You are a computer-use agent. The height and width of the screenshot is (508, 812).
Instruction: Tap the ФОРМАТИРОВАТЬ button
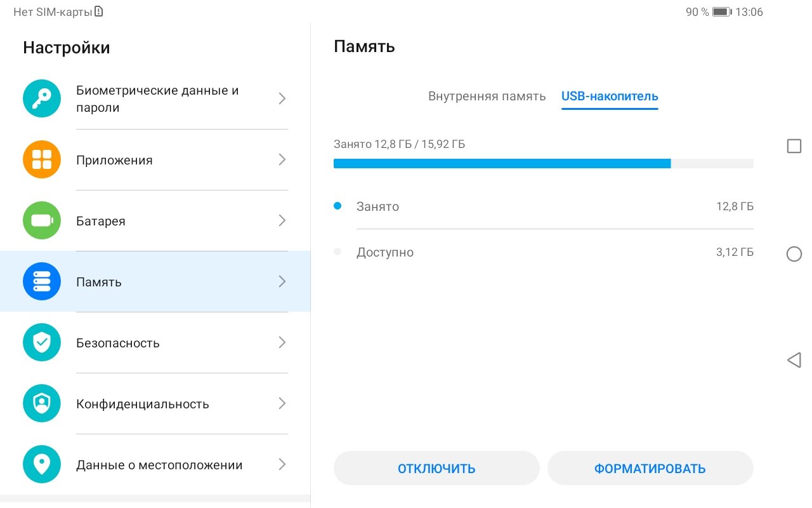click(650, 469)
